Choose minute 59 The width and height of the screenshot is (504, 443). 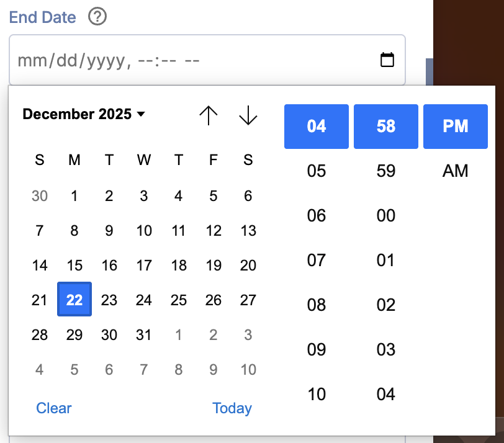[x=385, y=171]
